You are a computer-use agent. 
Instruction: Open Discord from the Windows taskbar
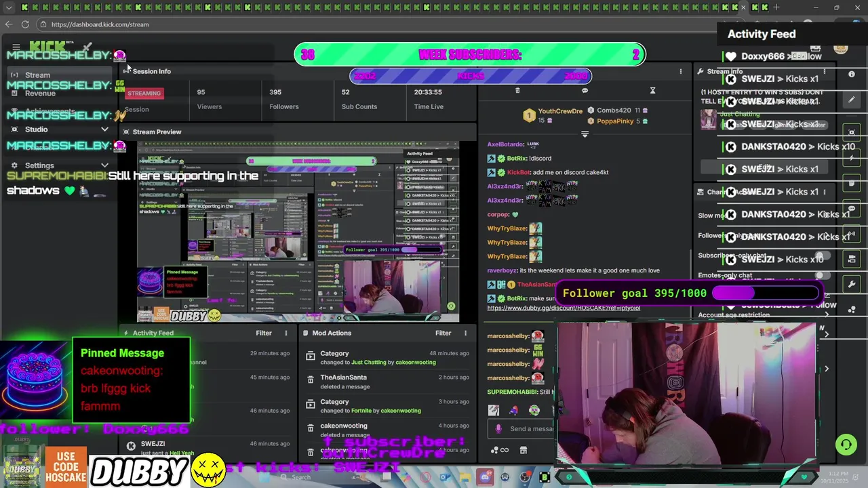484,477
